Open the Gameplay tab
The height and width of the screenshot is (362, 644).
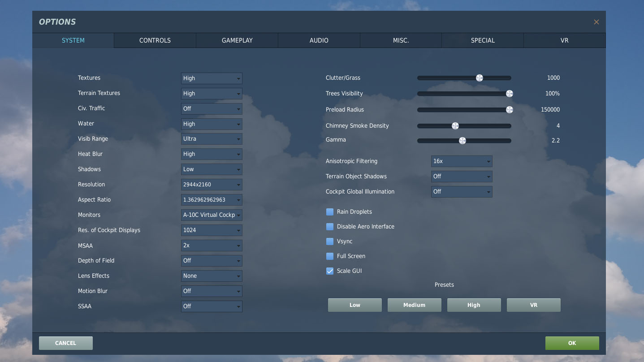(237, 40)
